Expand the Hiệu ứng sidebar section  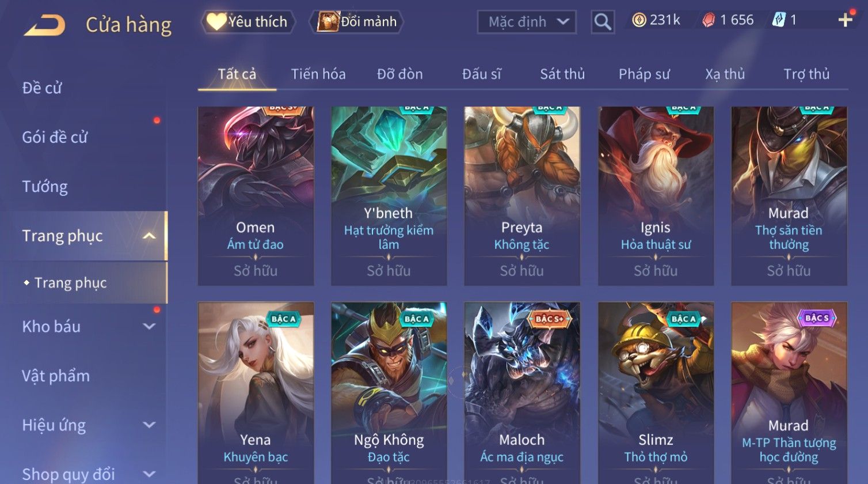point(149,425)
